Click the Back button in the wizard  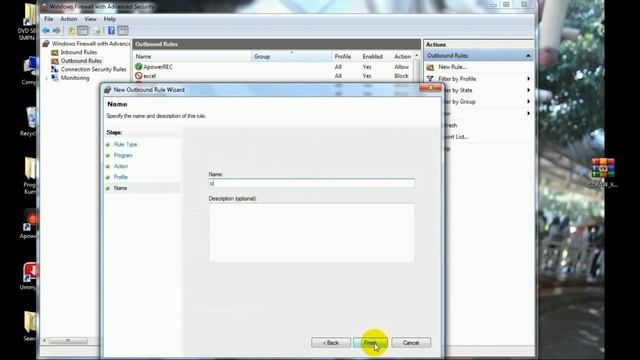[x=331, y=343]
